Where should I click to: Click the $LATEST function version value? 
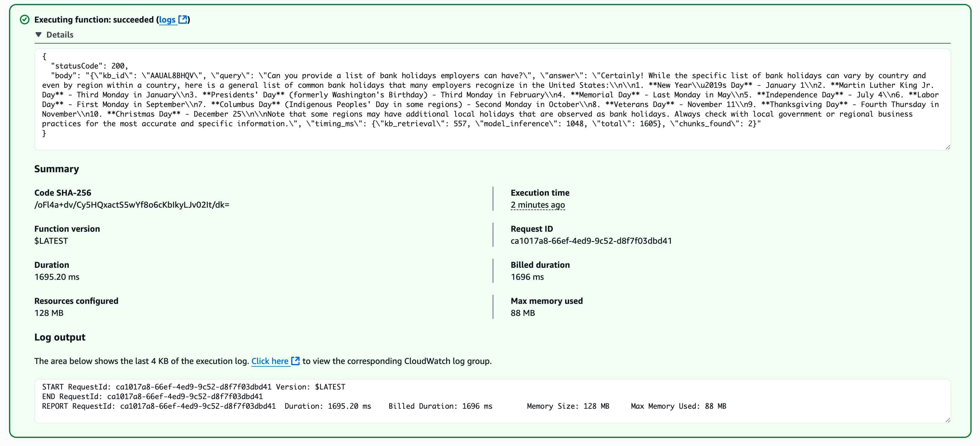(51, 241)
